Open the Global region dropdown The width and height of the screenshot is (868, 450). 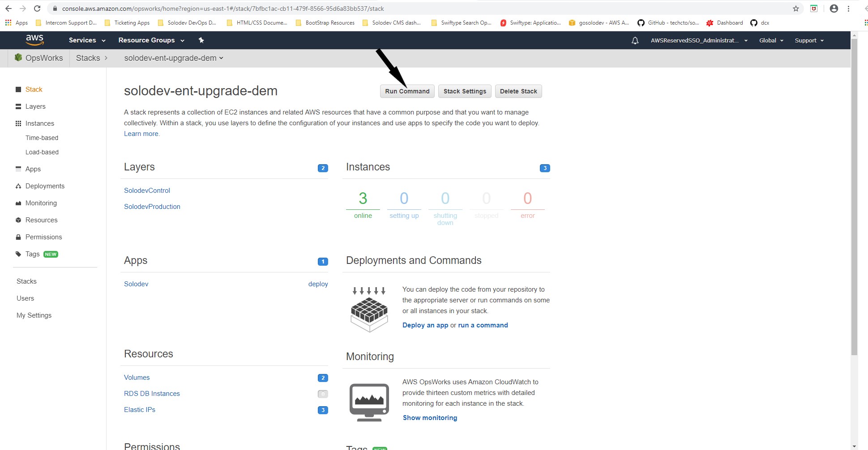(771, 40)
